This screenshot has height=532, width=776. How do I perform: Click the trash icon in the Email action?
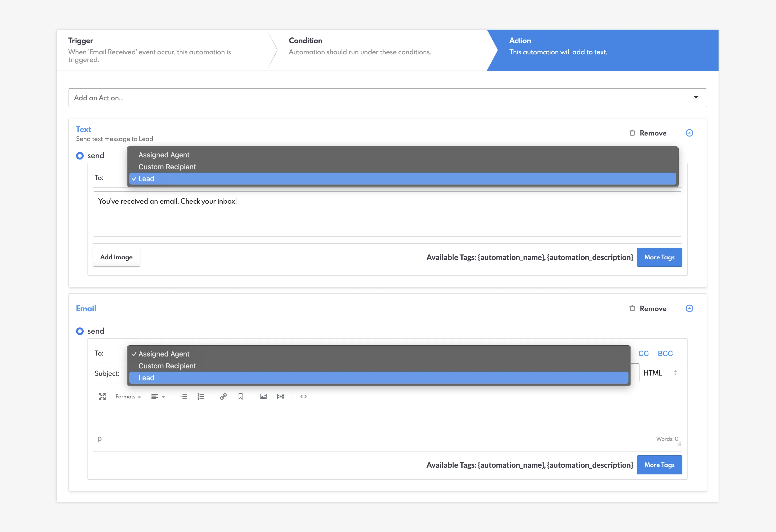pyautogui.click(x=632, y=308)
